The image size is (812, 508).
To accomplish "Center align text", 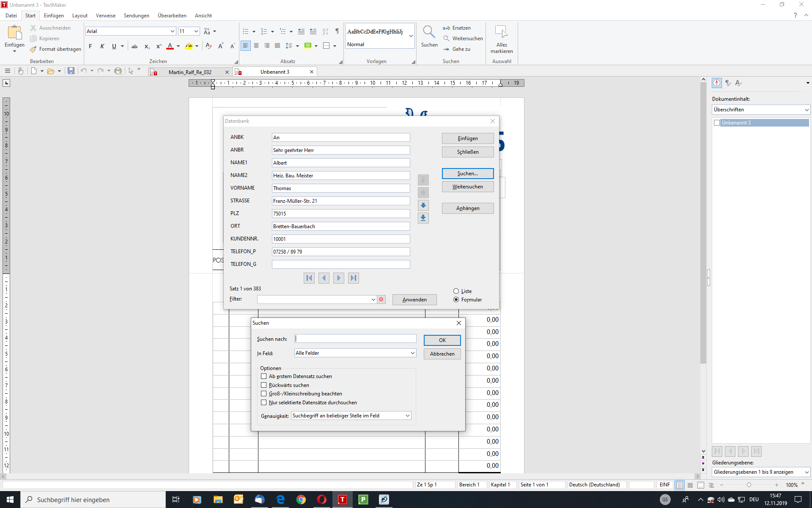I will pyautogui.click(x=256, y=46).
